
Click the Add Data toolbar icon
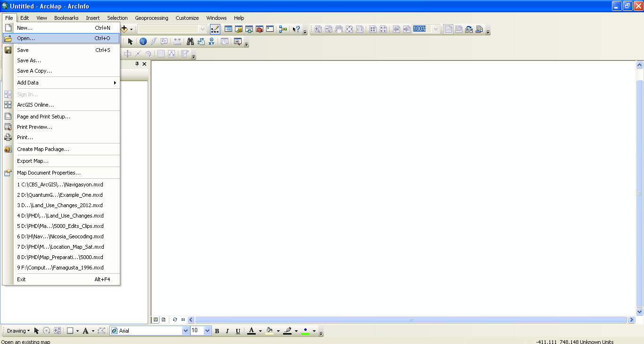tap(124, 29)
